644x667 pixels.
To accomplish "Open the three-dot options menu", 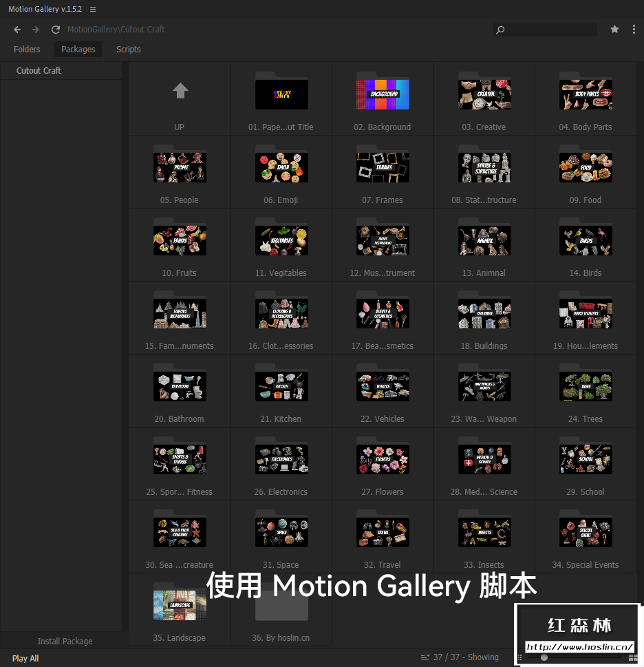I will pos(634,30).
